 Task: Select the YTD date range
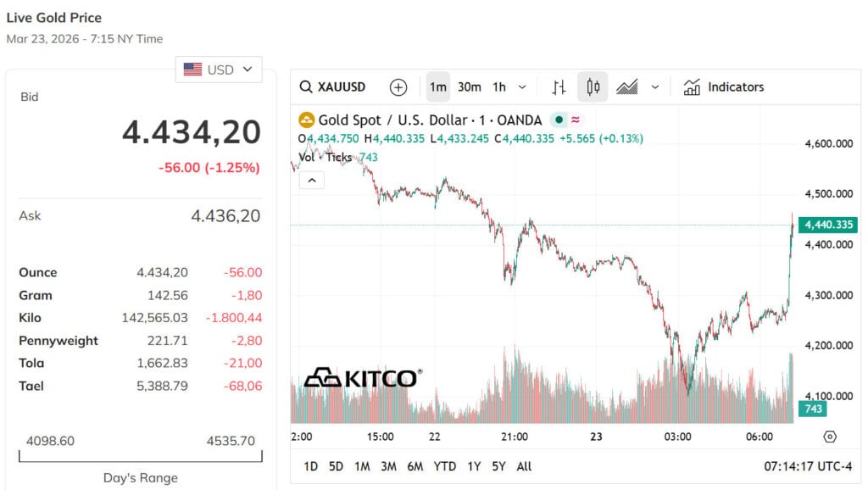pyautogui.click(x=444, y=466)
